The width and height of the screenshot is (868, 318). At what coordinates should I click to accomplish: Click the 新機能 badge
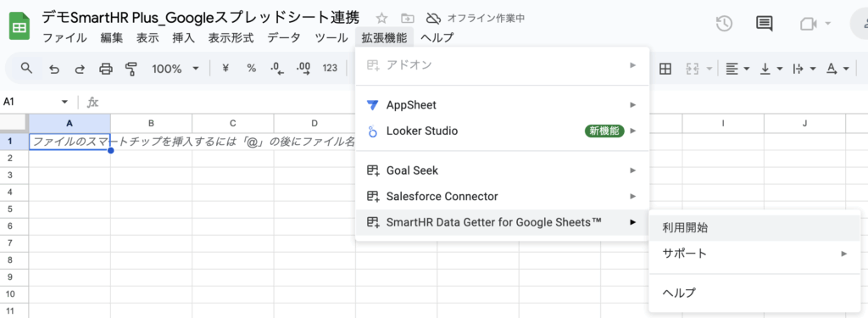604,131
